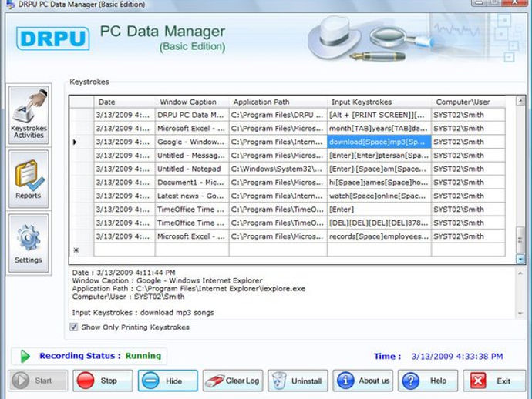Select the 'download[Space]mp3' keystrokes cell

(x=379, y=142)
